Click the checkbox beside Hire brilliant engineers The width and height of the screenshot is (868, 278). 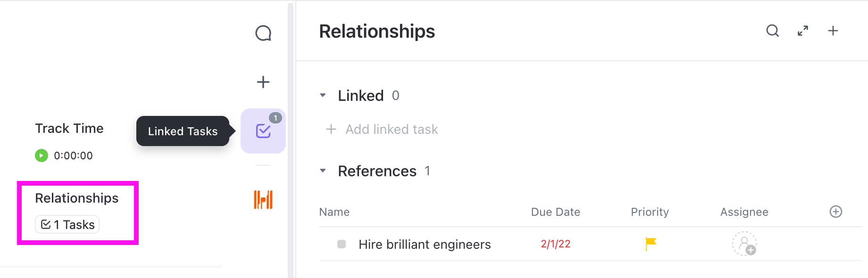coord(341,244)
